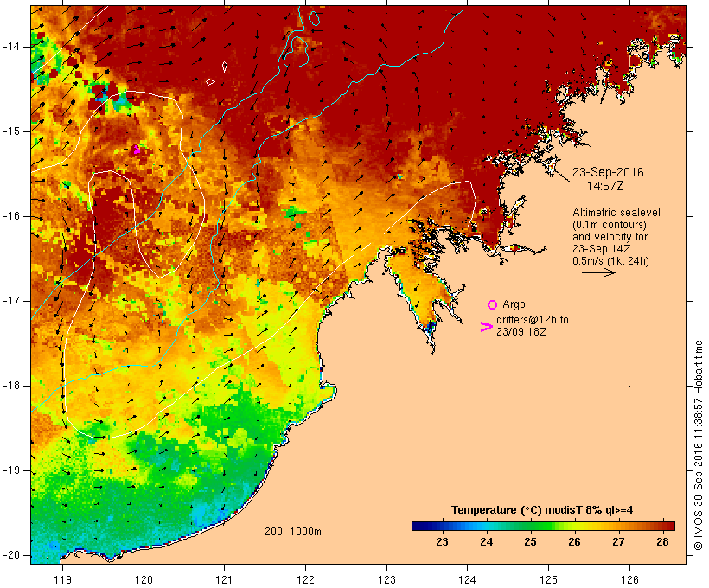Click the -16 latitude axis label
This screenshot has width=709, height=588.
(x=11, y=216)
